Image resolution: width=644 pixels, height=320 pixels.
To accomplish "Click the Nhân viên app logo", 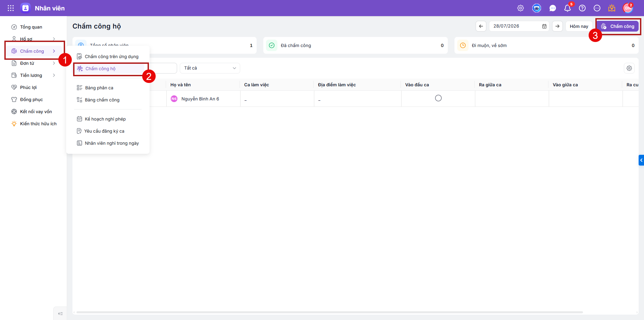I will [x=25, y=8].
